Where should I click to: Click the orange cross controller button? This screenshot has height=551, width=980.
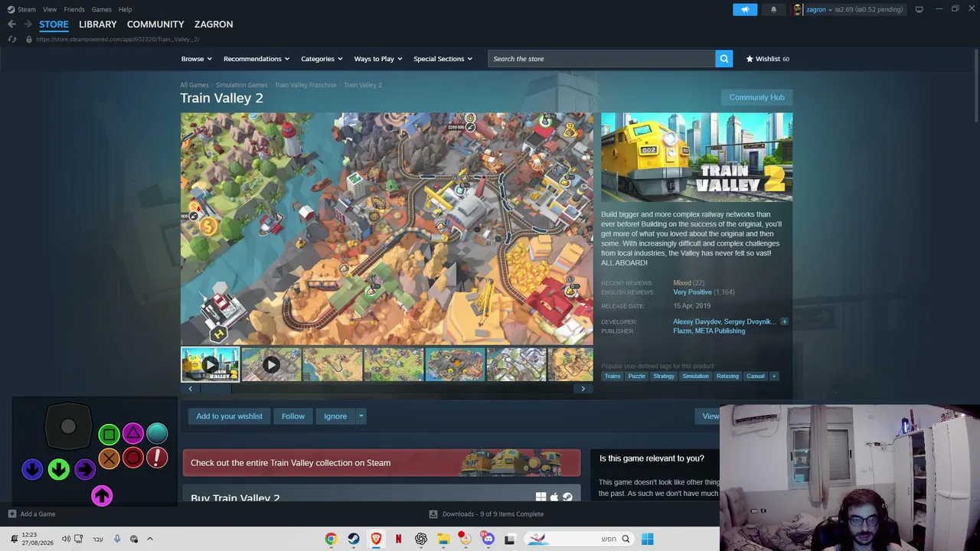109,458
